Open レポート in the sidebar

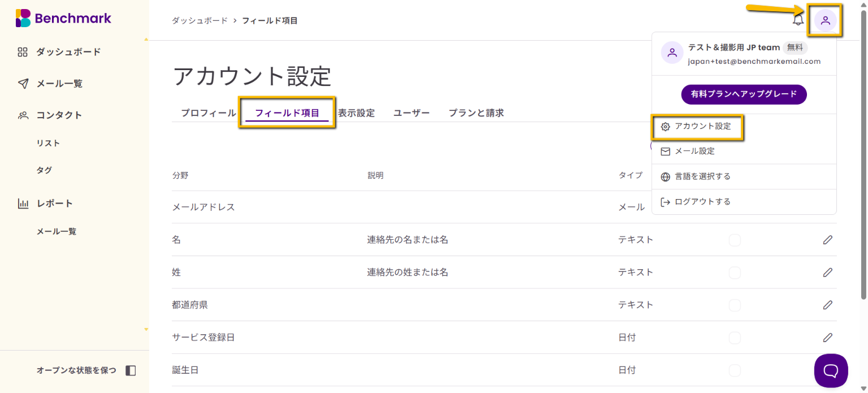(x=46, y=204)
